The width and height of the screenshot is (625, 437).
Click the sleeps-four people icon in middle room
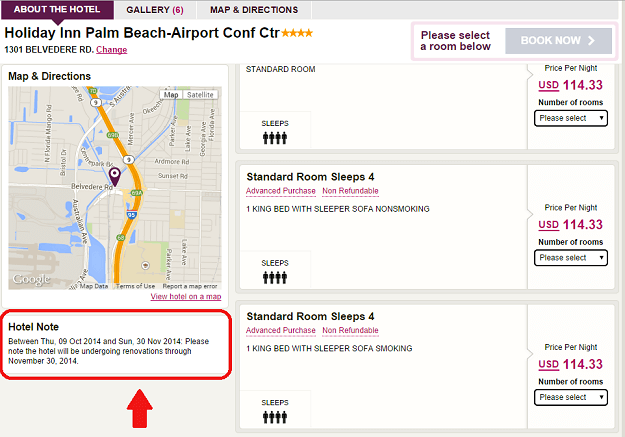[275, 276]
